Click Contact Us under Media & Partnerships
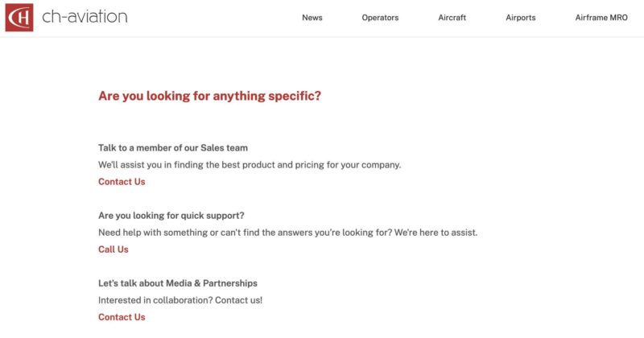The image size is (644, 338). pos(122,317)
